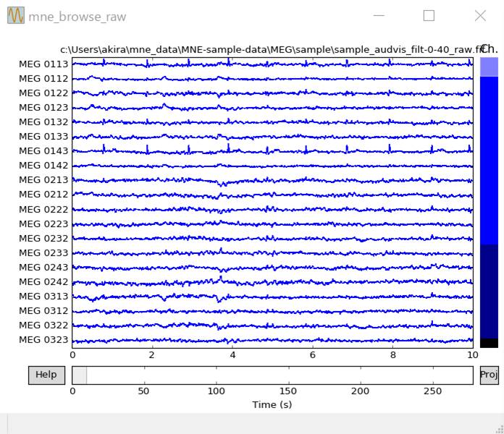Toggle channel label MEG 0213
Image resolution: width=504 pixels, height=434 pixels.
coord(43,180)
